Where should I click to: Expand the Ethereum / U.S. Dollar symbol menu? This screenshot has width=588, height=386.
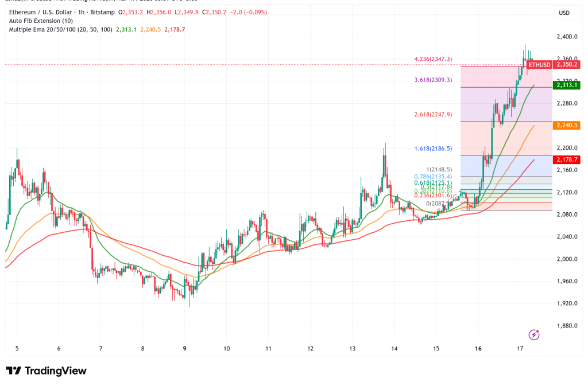pyautogui.click(x=40, y=11)
